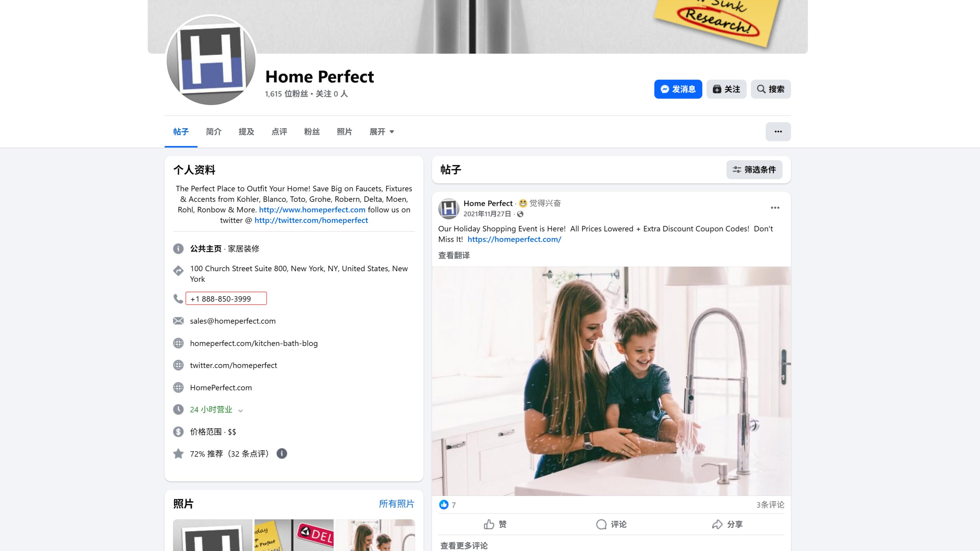Open the 所有照片 link
Screen dimensions: 980x551
[x=396, y=504]
